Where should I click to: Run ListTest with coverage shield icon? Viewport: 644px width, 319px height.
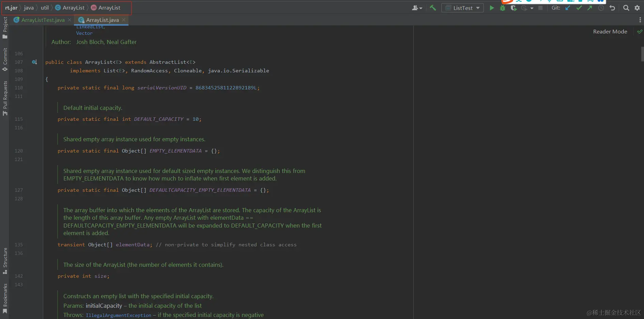[513, 8]
